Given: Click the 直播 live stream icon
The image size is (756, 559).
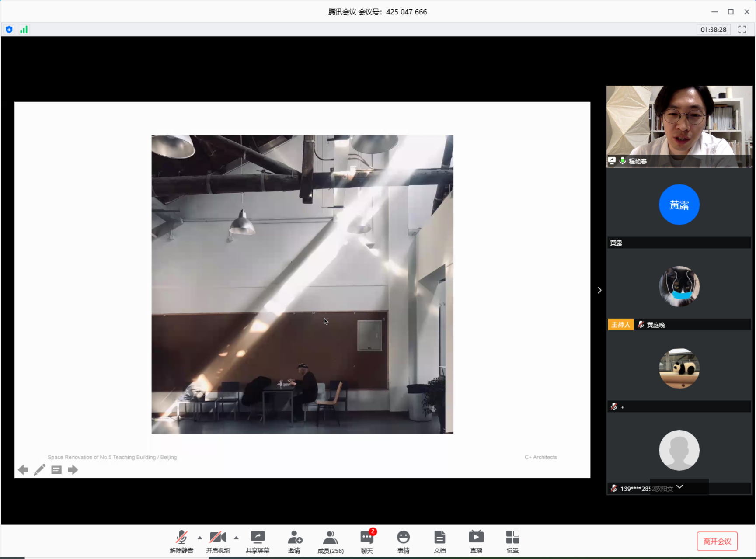Looking at the screenshot, I should [x=476, y=541].
